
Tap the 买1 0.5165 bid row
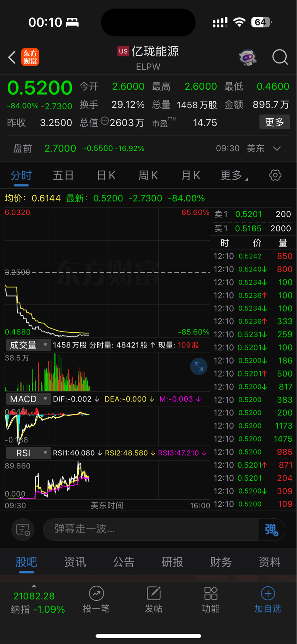(x=253, y=229)
